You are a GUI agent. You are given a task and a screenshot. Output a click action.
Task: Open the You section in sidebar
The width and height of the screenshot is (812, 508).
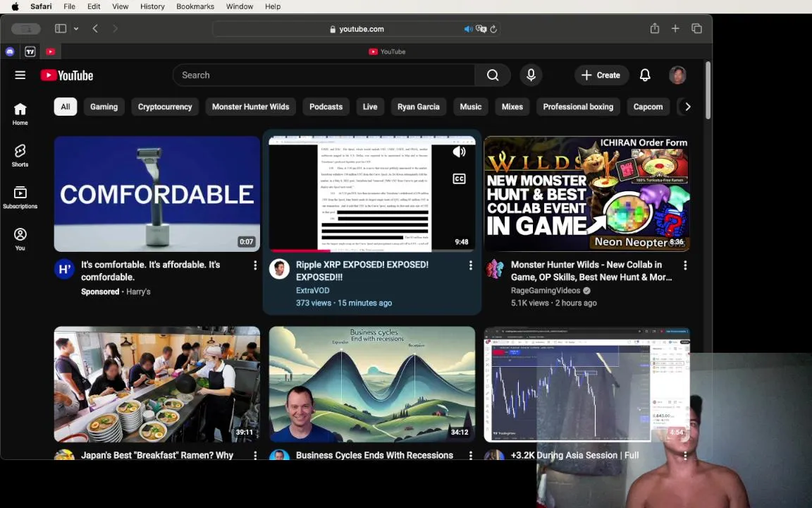(x=20, y=239)
